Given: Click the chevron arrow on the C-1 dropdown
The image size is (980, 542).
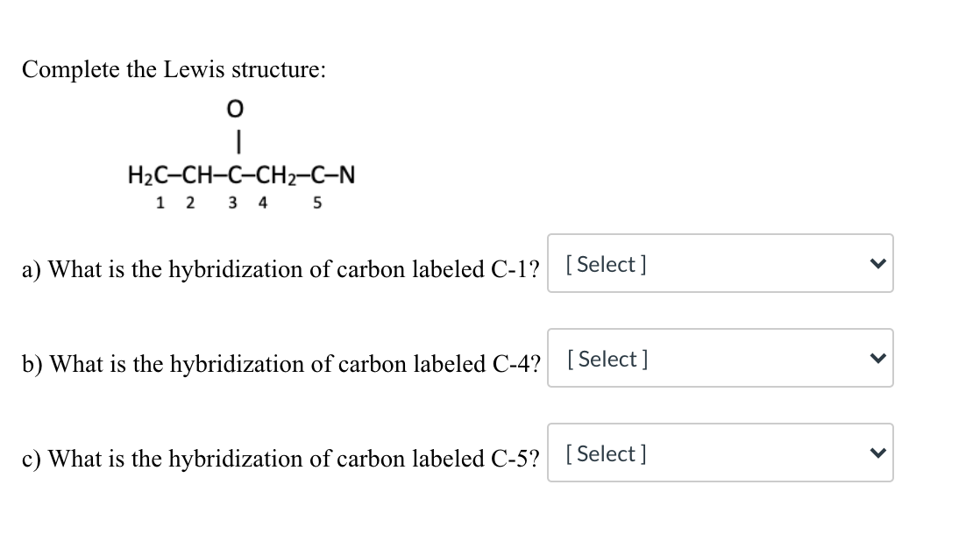Looking at the screenshot, I should coord(877,264).
